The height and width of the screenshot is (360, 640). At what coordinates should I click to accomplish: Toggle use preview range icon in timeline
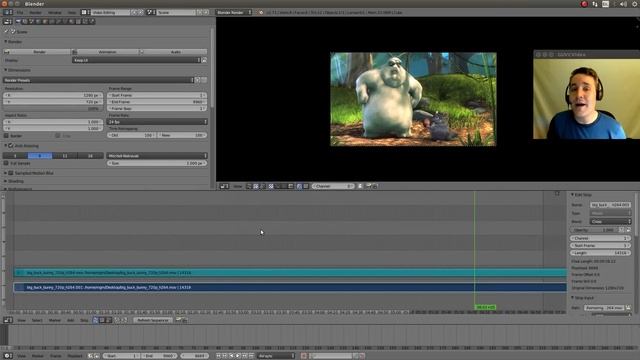pos(90,356)
